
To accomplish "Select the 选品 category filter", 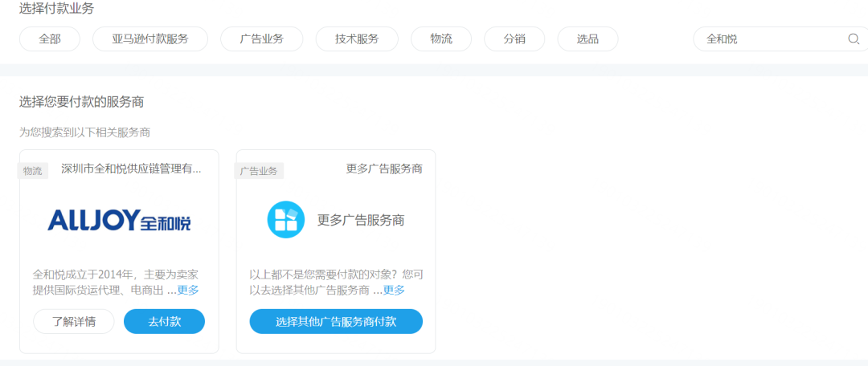I will (588, 39).
